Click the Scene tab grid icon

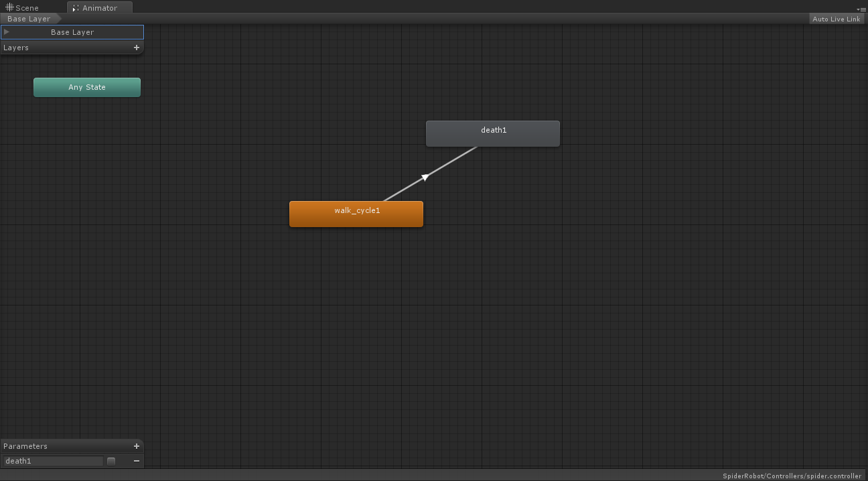tap(9, 7)
